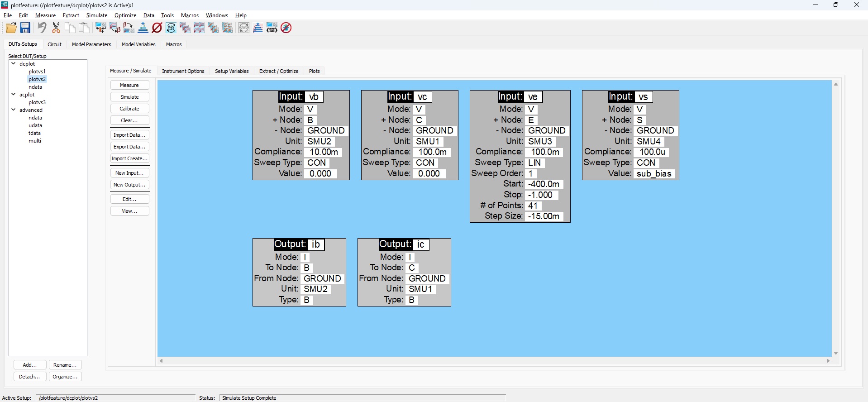Click the measure toolbar icon after Paste
868x402 pixels.
(100, 28)
